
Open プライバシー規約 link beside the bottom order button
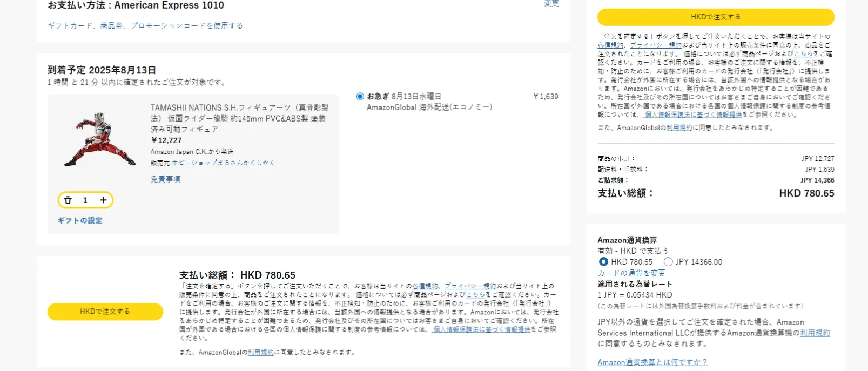click(x=470, y=286)
